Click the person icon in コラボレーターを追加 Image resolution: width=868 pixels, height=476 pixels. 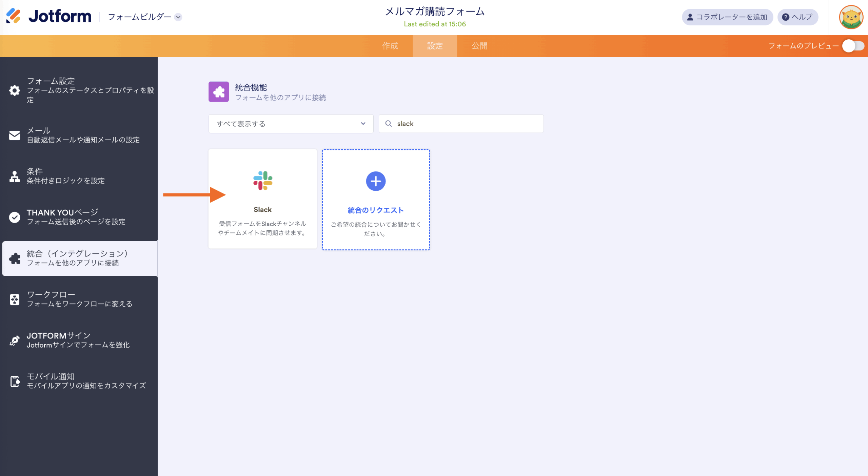(690, 17)
